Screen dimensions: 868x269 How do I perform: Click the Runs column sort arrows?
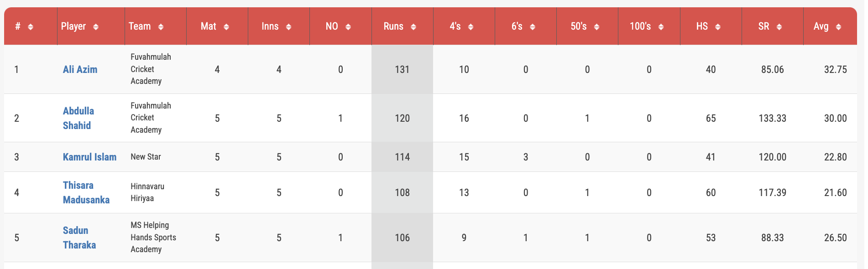click(x=413, y=27)
